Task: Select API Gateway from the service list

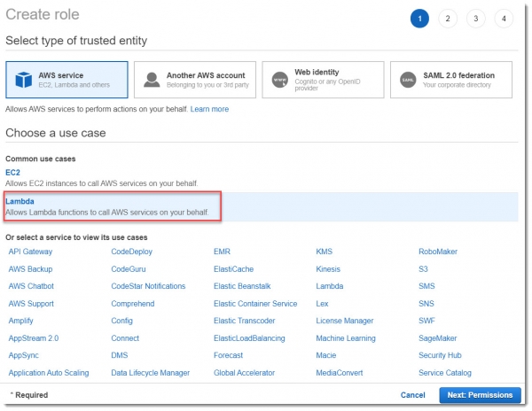Action: click(x=30, y=252)
